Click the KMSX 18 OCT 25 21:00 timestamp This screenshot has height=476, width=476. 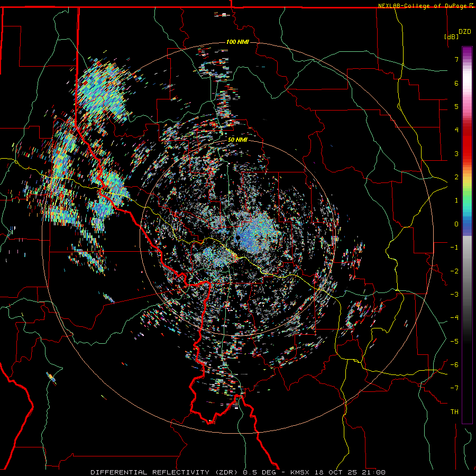tap(338, 472)
